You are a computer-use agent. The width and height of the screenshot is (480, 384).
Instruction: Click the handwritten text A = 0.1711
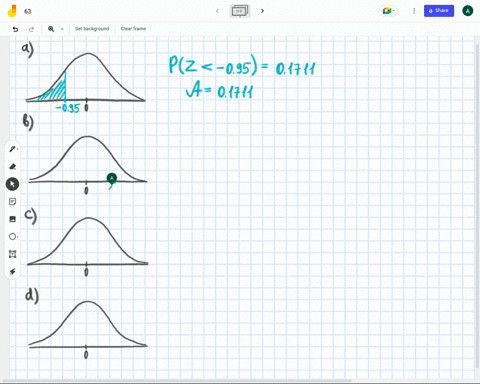(x=219, y=91)
